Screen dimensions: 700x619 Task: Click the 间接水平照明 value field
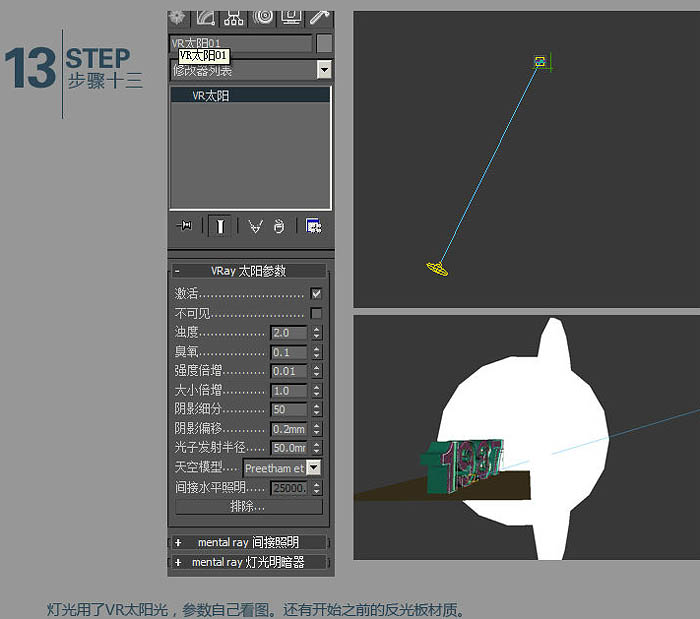pyautogui.click(x=288, y=488)
